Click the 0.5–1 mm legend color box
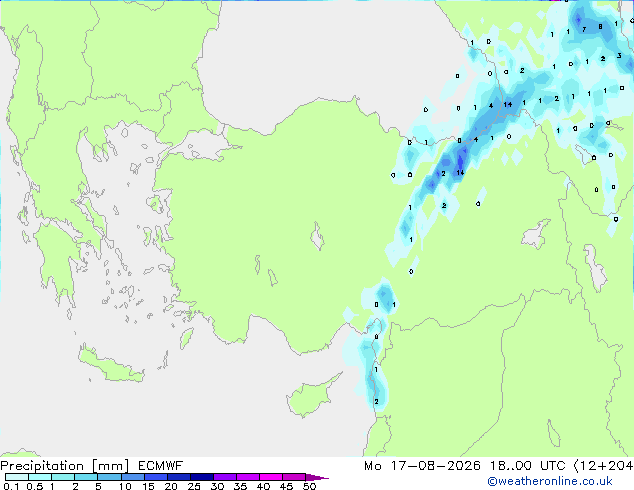This screenshot has width=634, height=490. (40, 477)
